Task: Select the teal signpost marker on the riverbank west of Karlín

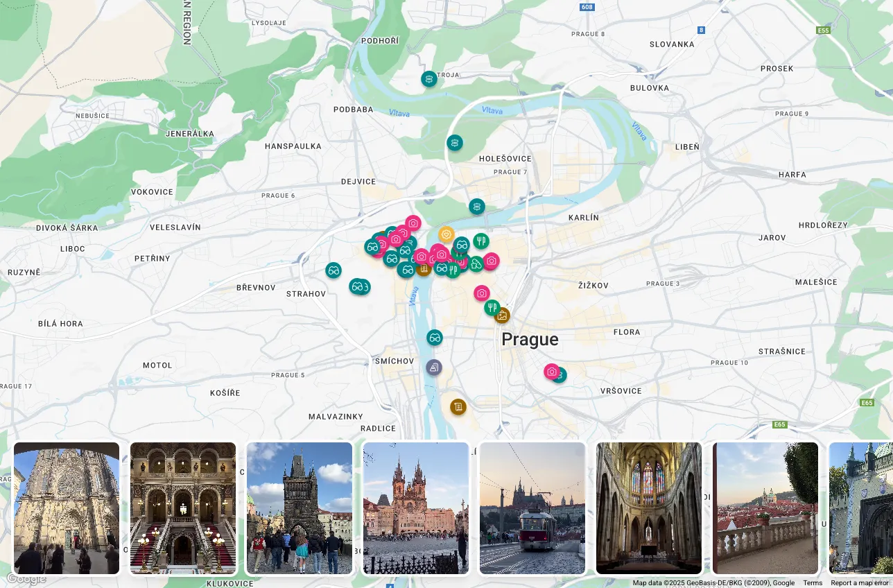Action: tap(476, 207)
